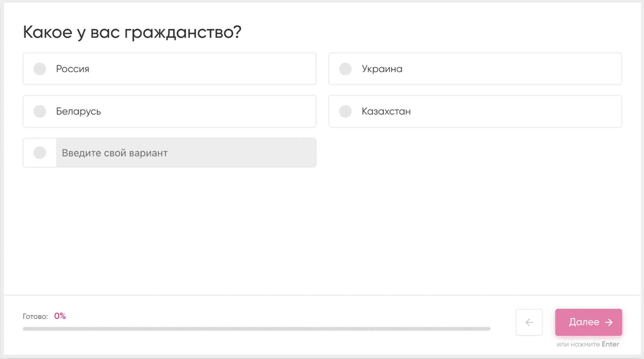Click the bold Enter keyword below Далее
This screenshot has width=644, height=359.
(610, 344)
